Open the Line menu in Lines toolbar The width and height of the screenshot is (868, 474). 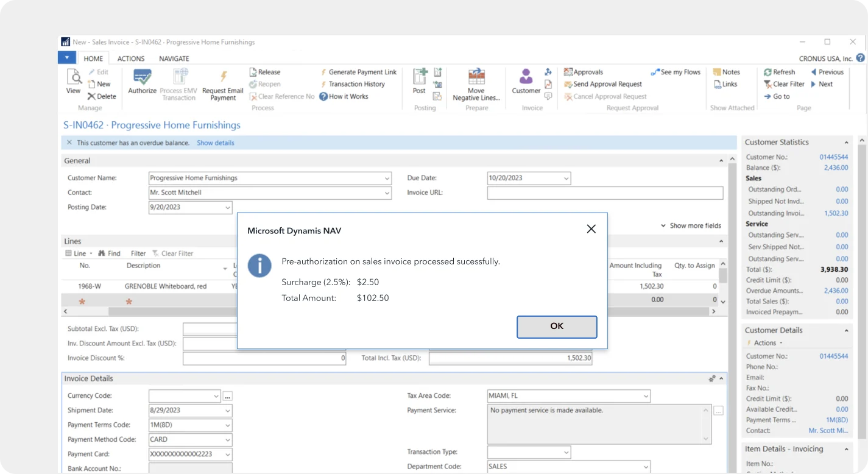tap(79, 253)
